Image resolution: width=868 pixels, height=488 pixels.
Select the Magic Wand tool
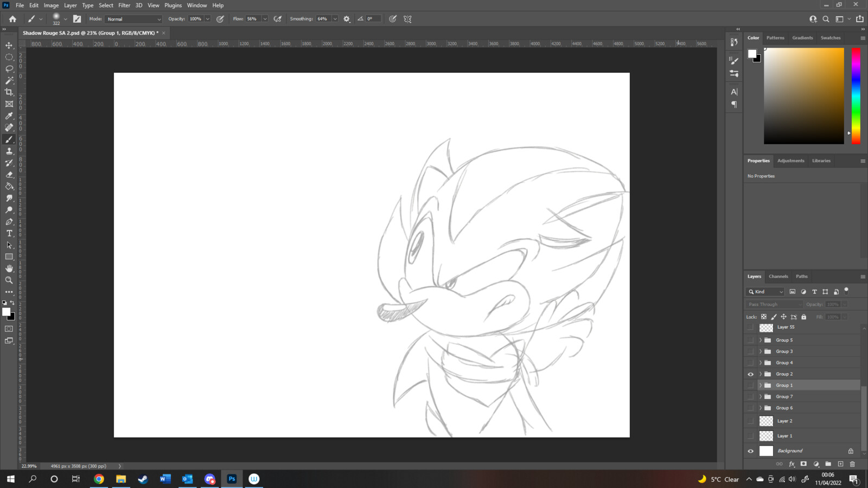click(9, 80)
